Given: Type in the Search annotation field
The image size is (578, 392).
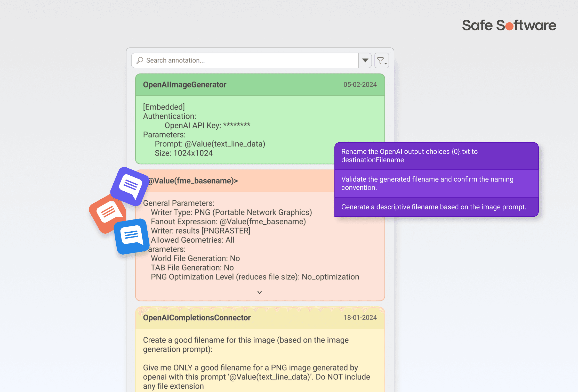Looking at the screenshot, I should (x=245, y=61).
